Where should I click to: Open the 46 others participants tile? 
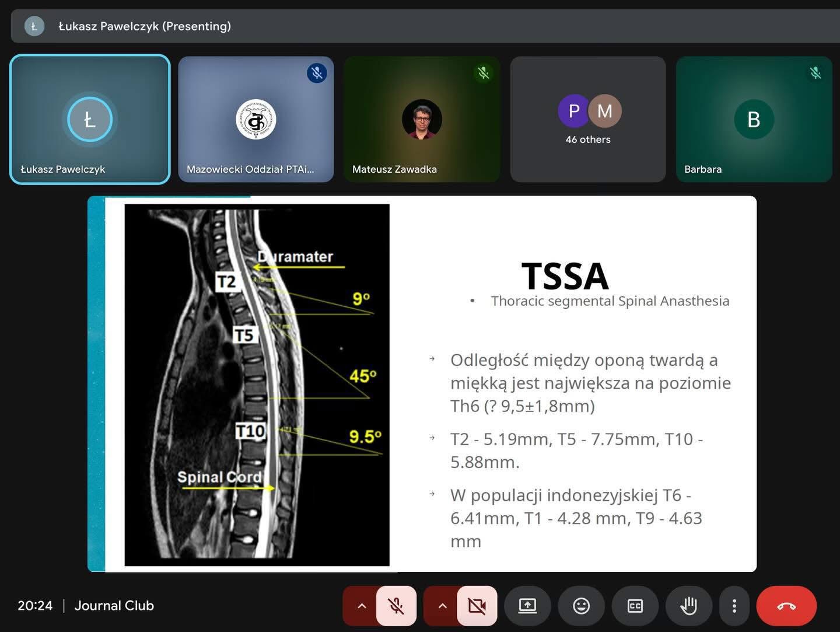pos(588,119)
